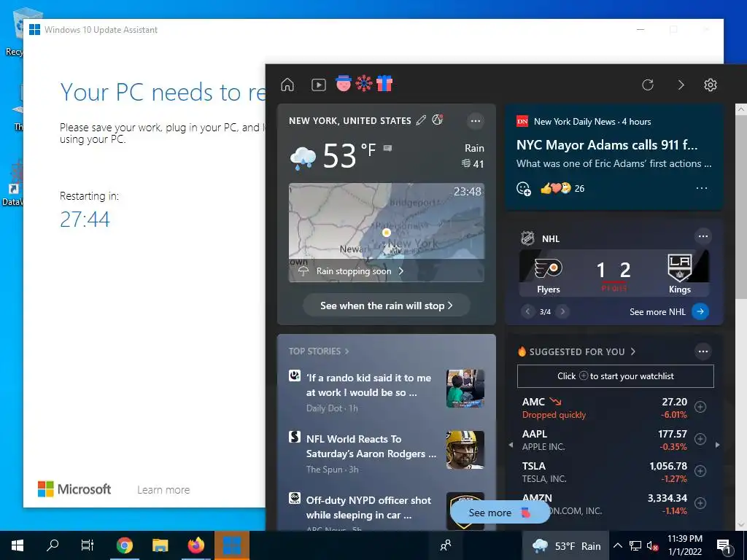View the 26 reactions on news card

[562, 189]
